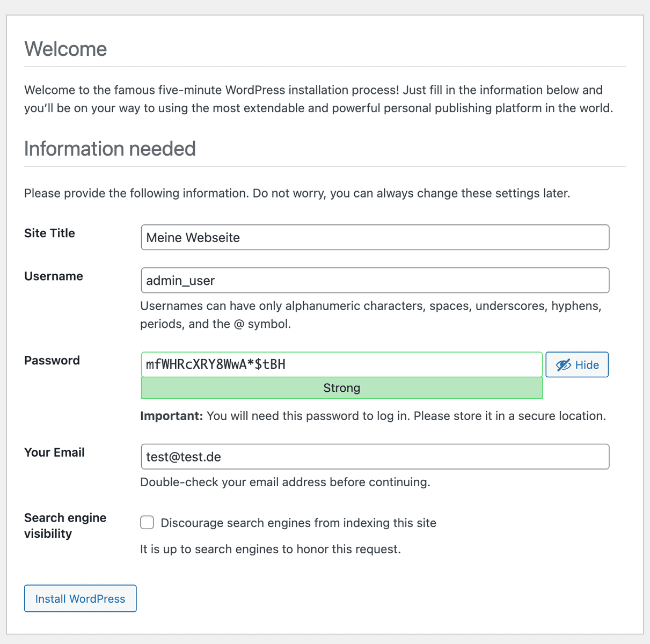The height and width of the screenshot is (644, 650).
Task: Click 'Please provide the following information' paragraph
Action: click(297, 193)
